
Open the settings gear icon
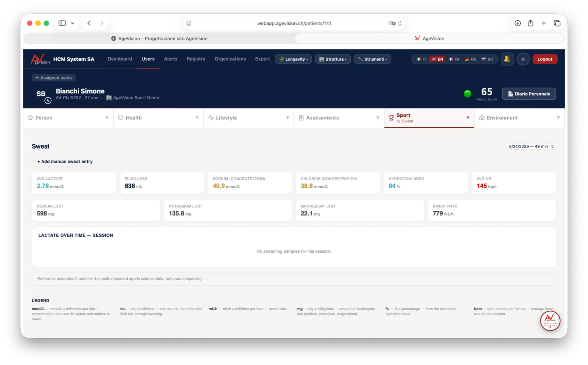(523, 59)
